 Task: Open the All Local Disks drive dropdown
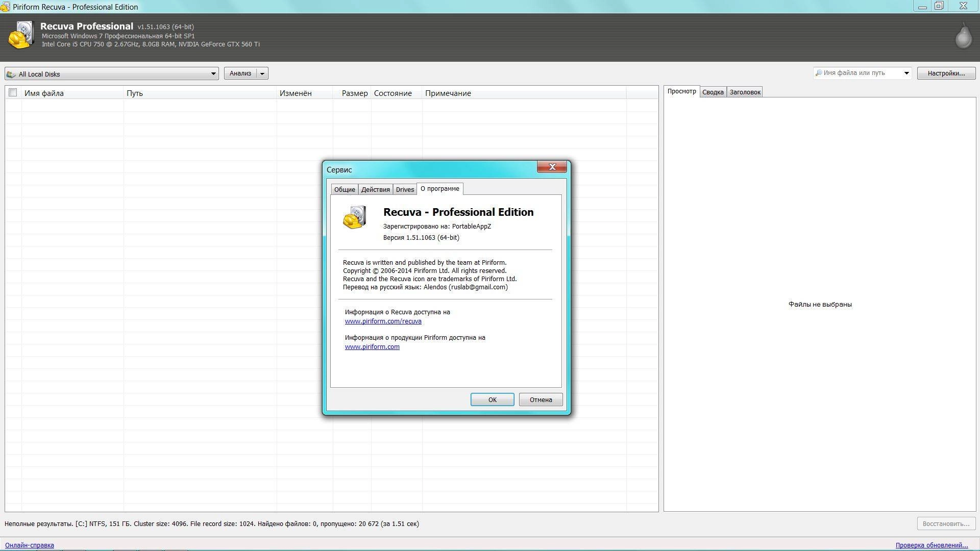click(213, 74)
